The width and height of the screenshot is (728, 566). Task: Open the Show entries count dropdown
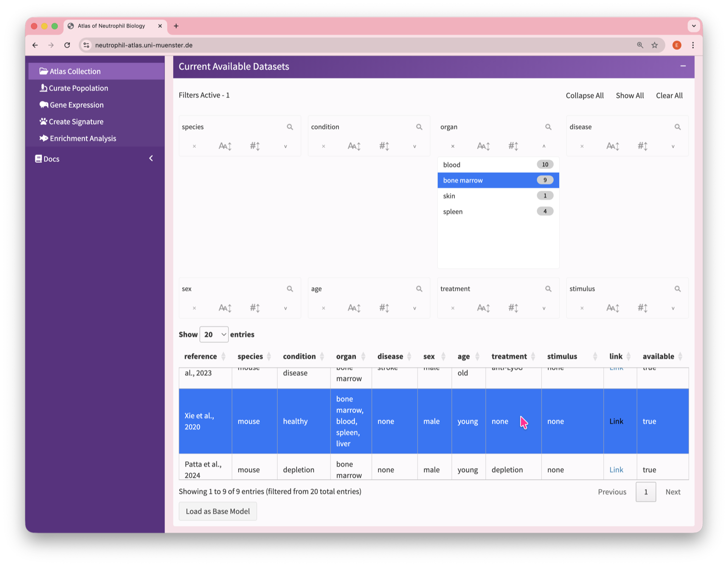(x=214, y=334)
